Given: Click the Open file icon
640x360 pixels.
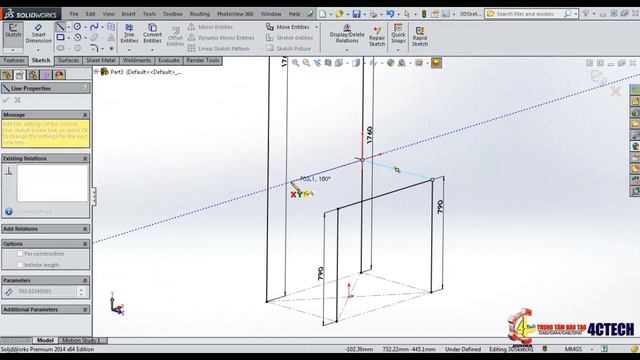Looking at the screenshot, I should (x=339, y=14).
